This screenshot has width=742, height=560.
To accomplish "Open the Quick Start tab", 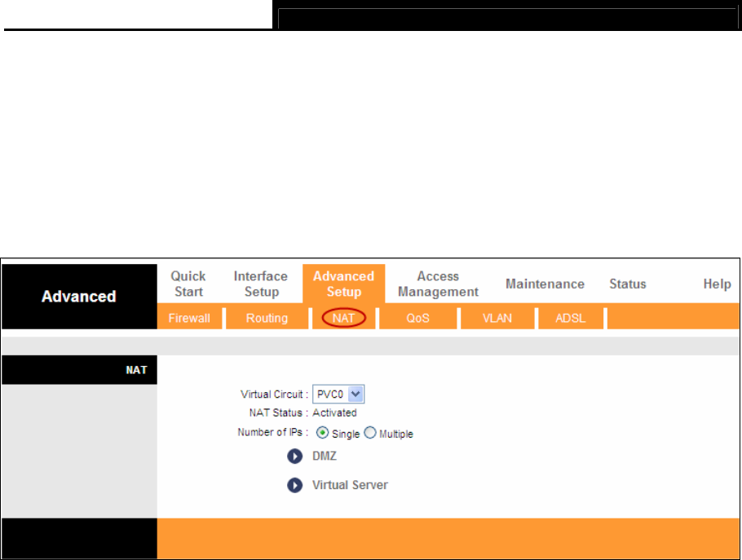I will click(x=188, y=284).
